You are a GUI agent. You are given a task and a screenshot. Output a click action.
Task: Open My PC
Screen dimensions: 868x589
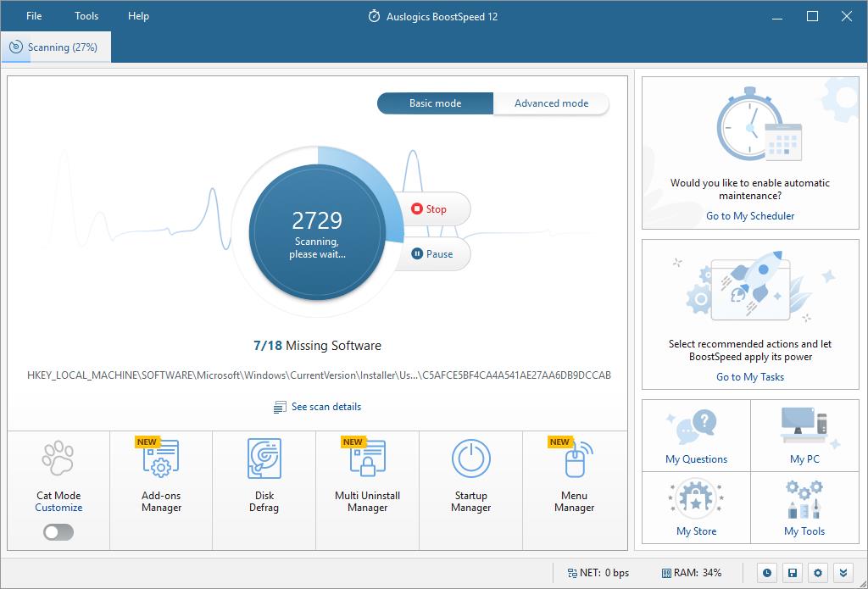point(805,436)
